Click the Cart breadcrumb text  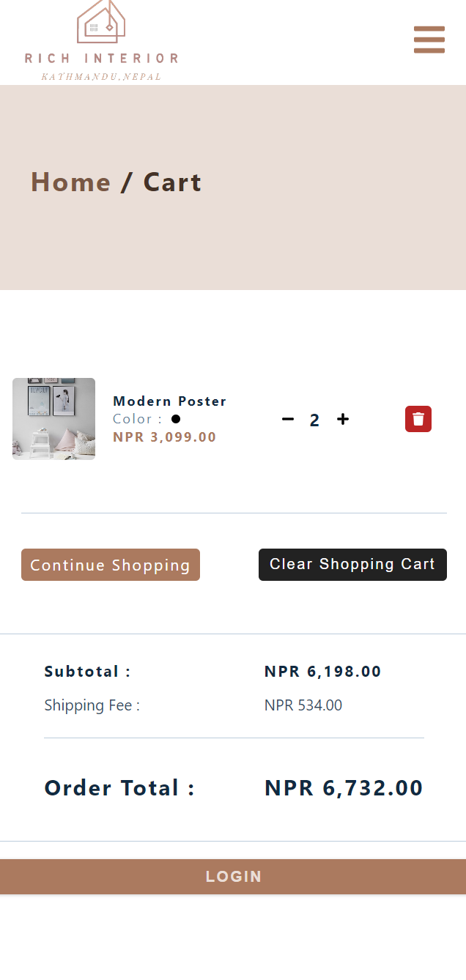click(172, 182)
